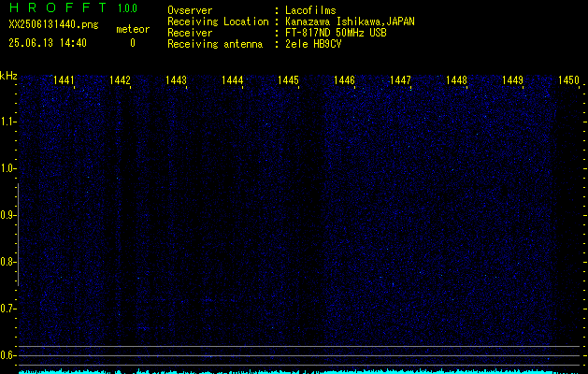
Task: Select time marker 1447
Action: (400, 79)
